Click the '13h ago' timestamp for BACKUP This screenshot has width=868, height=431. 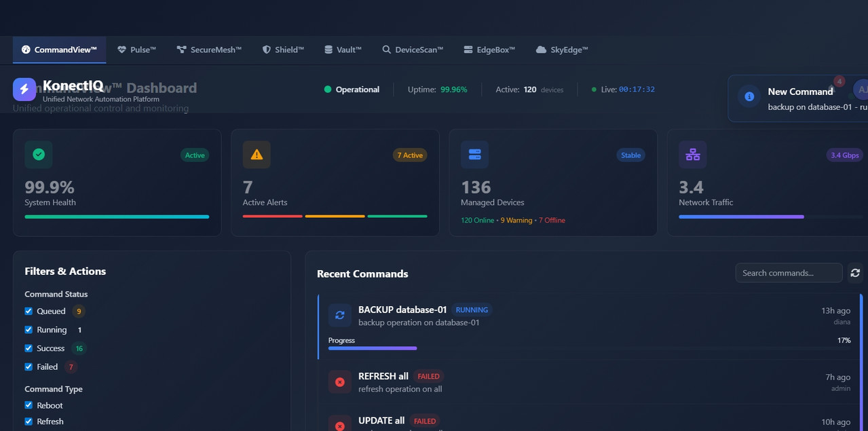[836, 310]
